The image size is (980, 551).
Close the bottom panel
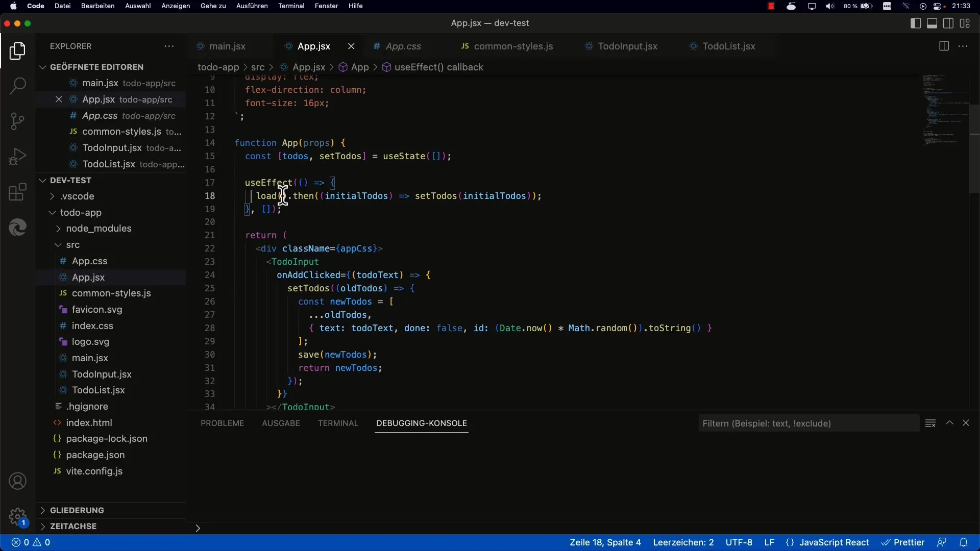click(965, 423)
